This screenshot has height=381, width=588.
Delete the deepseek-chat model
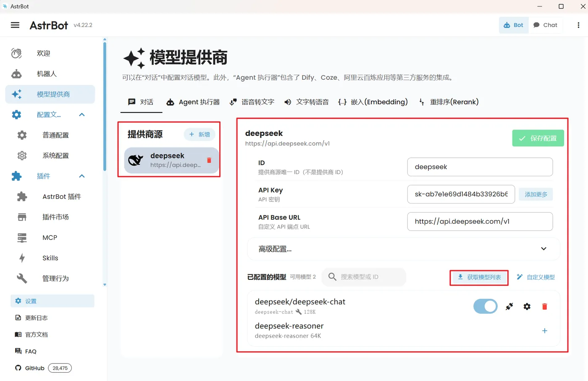tap(545, 307)
